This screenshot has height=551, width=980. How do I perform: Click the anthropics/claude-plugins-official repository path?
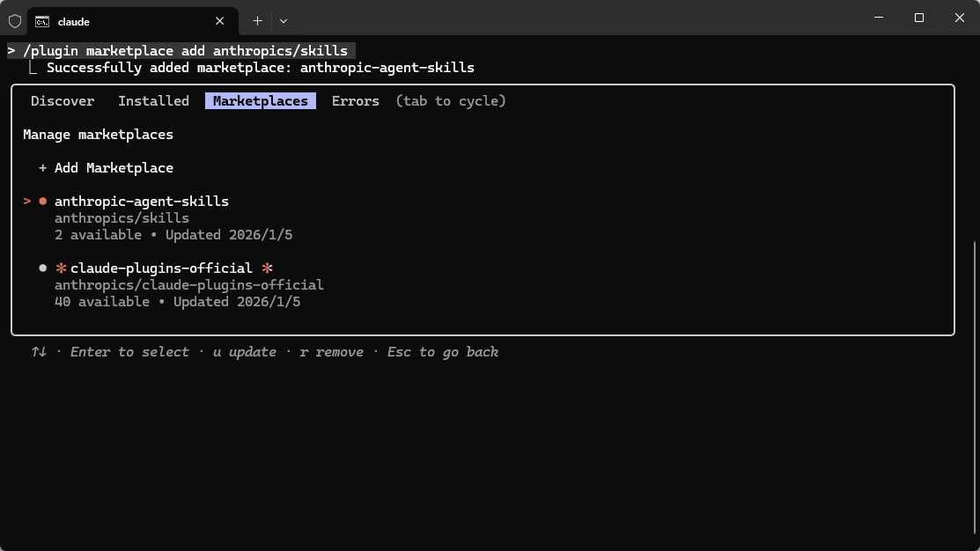(189, 285)
